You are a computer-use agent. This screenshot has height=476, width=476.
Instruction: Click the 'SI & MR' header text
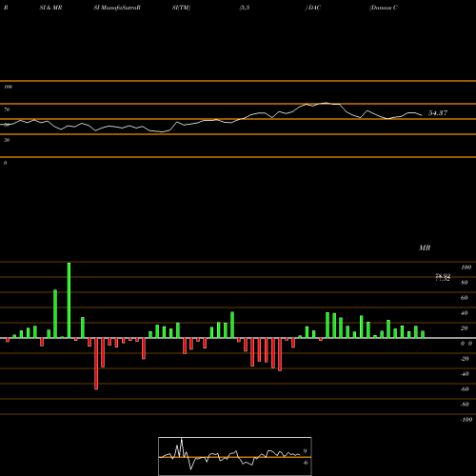[x=50, y=8]
